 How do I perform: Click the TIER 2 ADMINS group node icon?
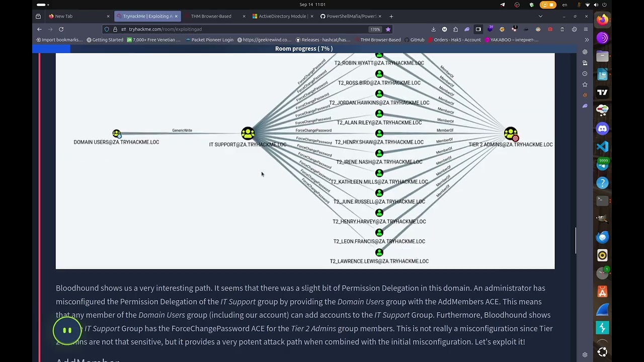[510, 134]
